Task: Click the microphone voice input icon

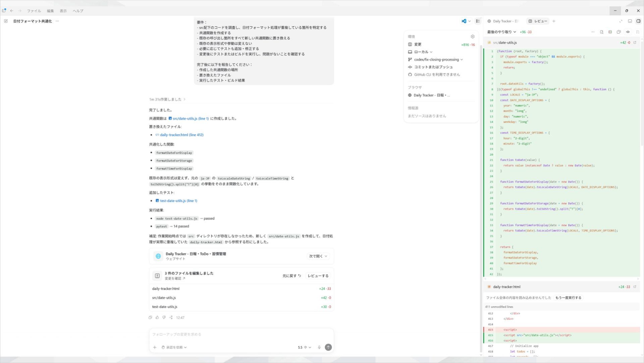Action: pyautogui.click(x=319, y=348)
